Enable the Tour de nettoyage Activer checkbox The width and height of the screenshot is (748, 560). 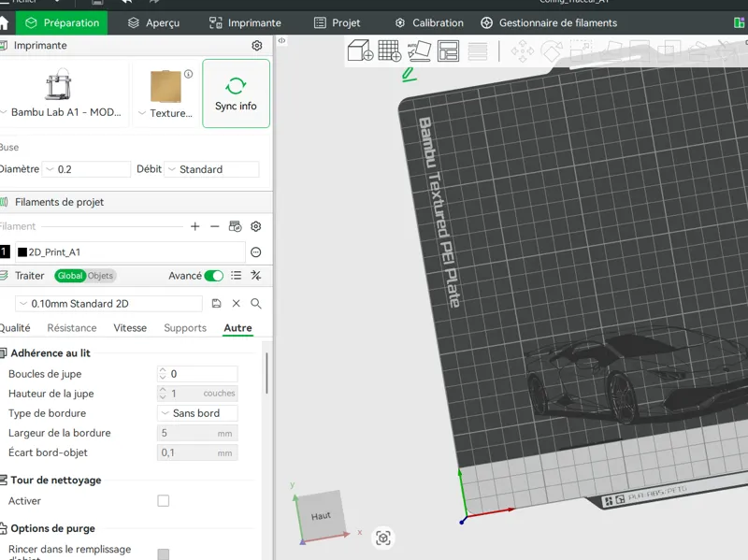coord(163,501)
